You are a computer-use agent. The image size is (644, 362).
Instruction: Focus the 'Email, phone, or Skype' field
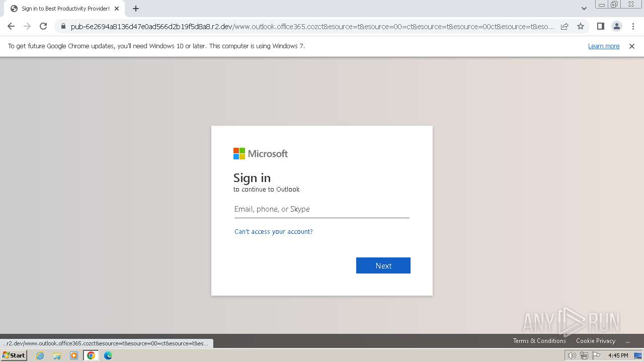(322, 209)
